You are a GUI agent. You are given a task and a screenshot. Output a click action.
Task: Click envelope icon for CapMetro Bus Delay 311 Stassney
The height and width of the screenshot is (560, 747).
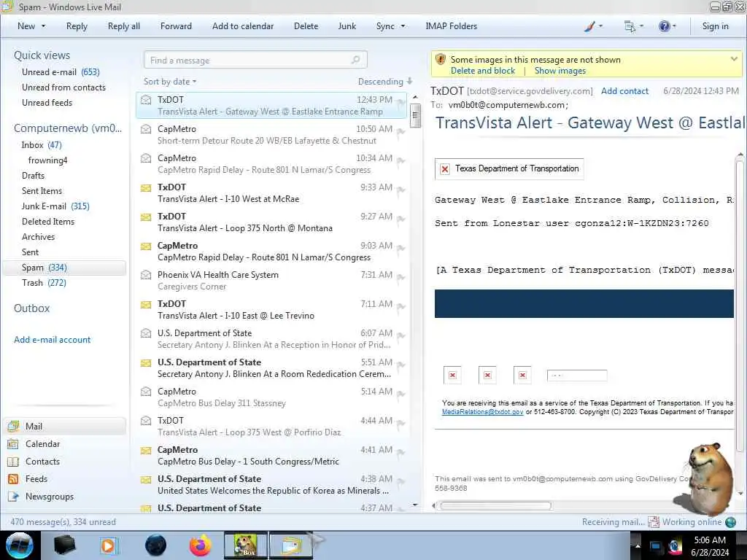coord(146,392)
